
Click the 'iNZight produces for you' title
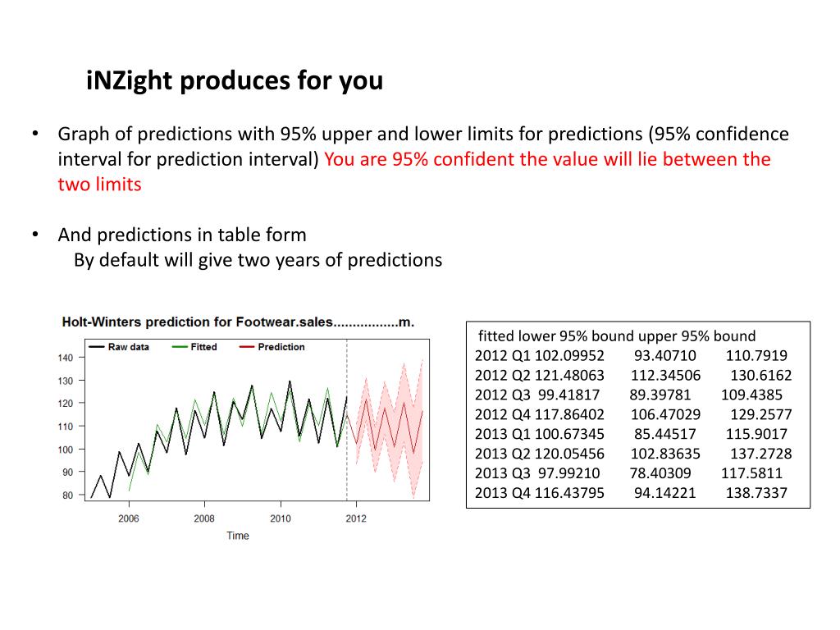tap(235, 81)
